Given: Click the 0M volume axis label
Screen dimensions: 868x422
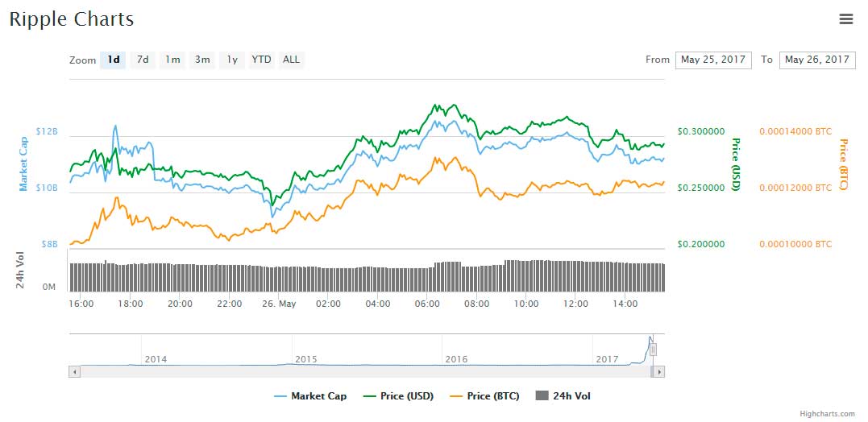Looking at the screenshot, I should click(49, 287).
